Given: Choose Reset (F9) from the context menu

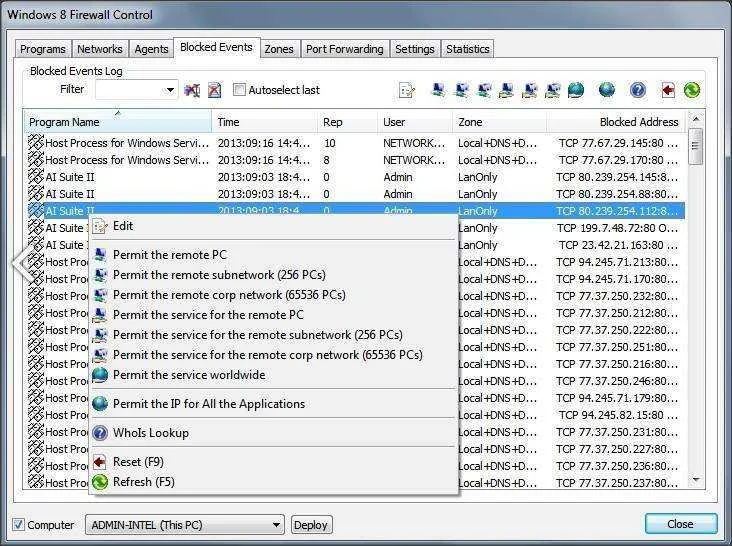Looking at the screenshot, I should [x=273, y=462].
